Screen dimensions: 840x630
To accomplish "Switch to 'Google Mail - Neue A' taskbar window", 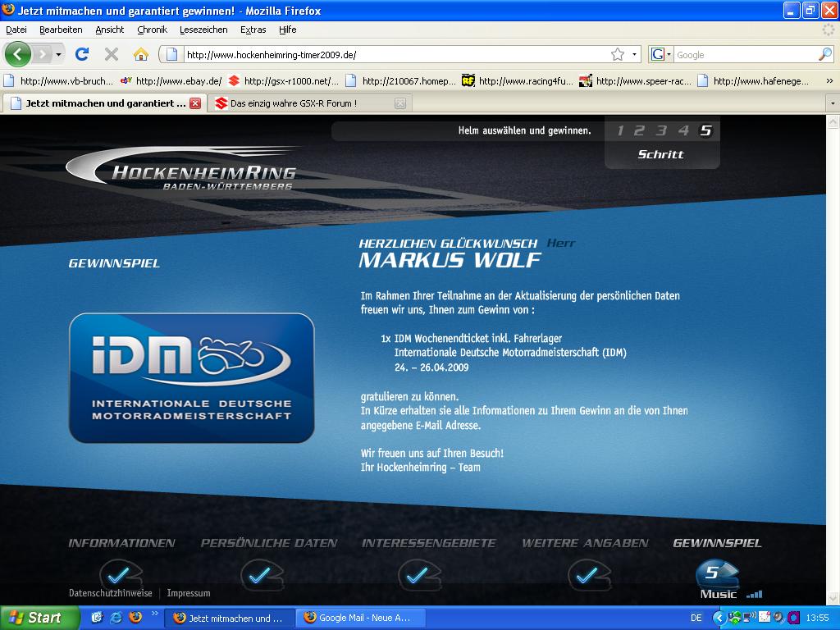I will [x=360, y=619].
